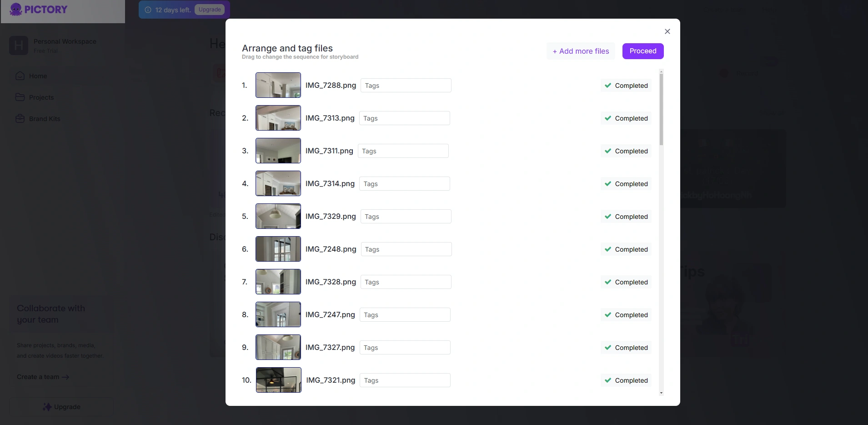Click the Personal Workspace avatar
868x425 pixels.
pos(19,46)
